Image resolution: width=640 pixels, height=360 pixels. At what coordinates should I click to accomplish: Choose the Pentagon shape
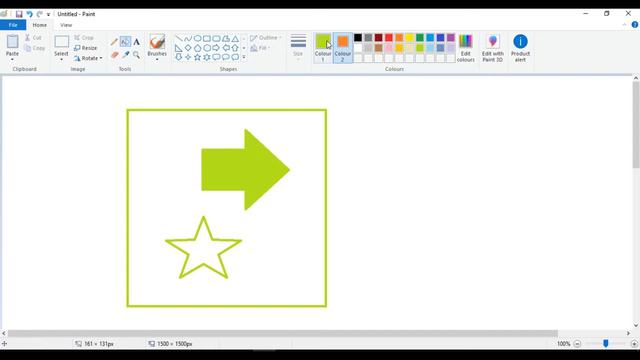(198, 48)
